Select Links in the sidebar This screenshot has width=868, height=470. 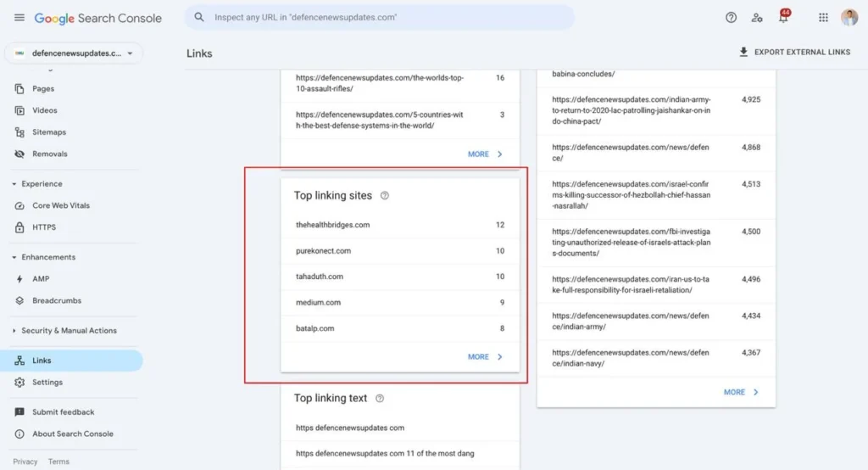click(71, 361)
